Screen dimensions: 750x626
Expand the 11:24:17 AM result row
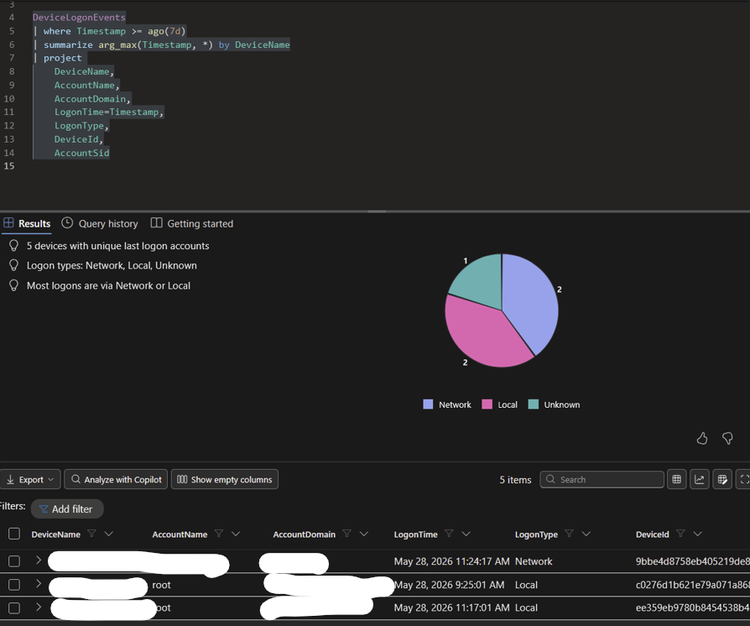click(39, 560)
